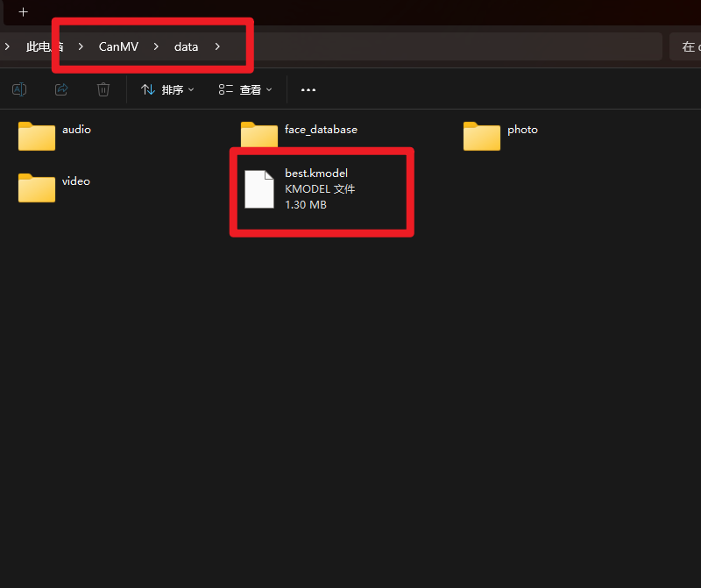Expand the chevron before 此电脑
This screenshot has width=701, height=588.
7,46
